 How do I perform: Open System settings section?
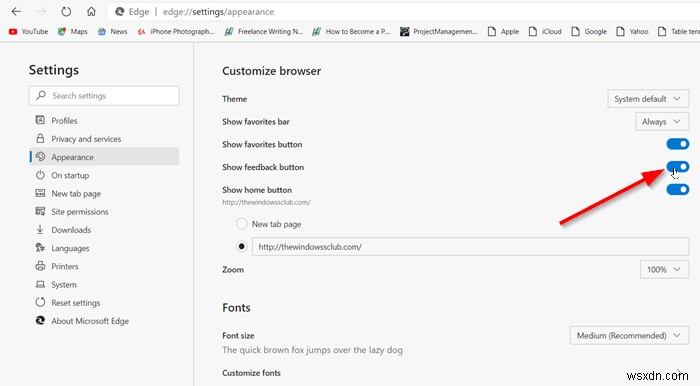click(x=104, y=284)
